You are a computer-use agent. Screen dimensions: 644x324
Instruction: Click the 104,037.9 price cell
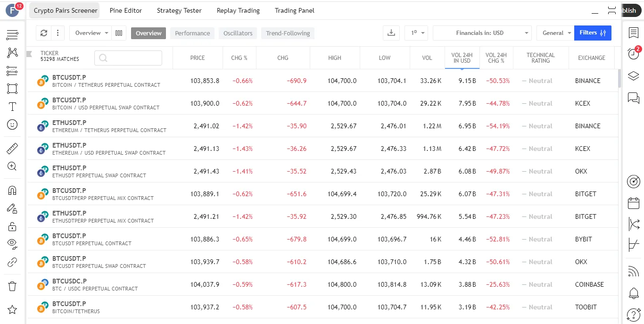205,284
